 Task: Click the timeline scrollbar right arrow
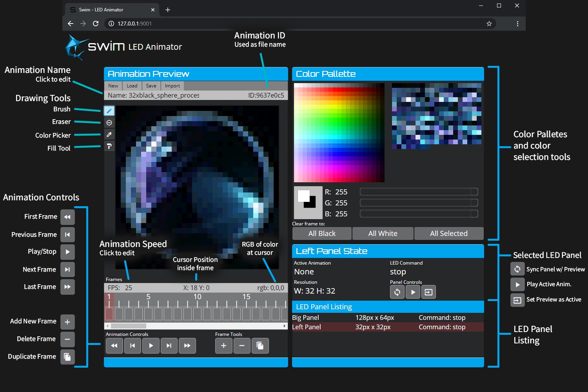[285, 326]
